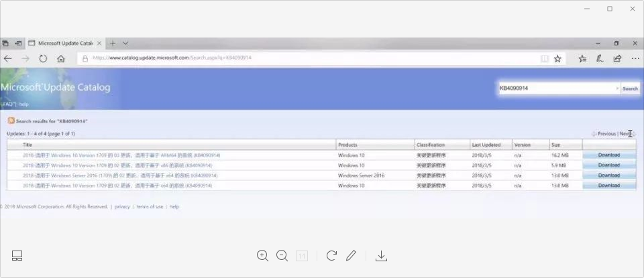Expand the tab preview chevron

tap(125, 43)
